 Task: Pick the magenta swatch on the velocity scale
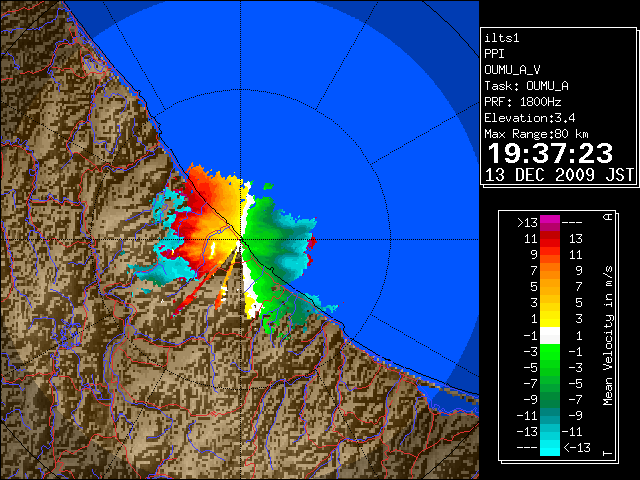point(550,220)
